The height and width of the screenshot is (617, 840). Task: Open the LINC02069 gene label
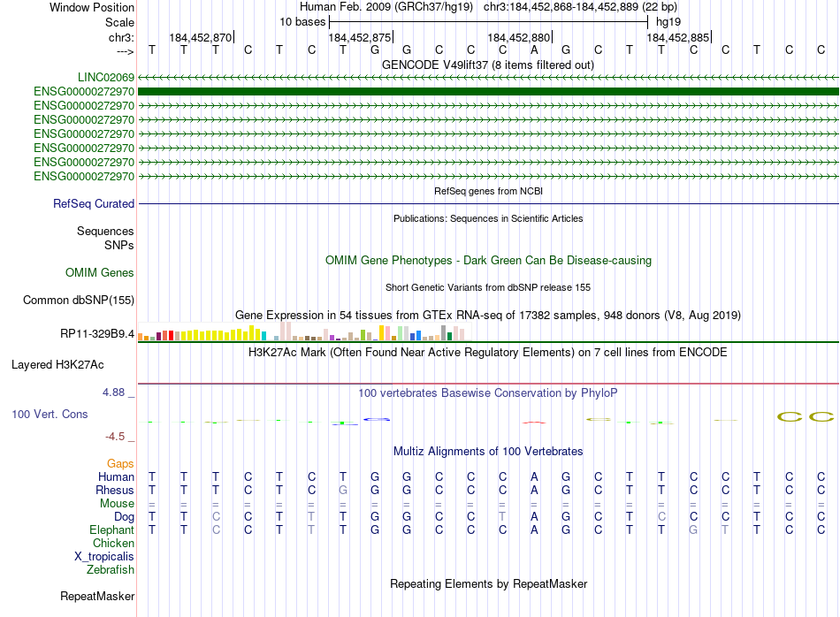point(106,77)
